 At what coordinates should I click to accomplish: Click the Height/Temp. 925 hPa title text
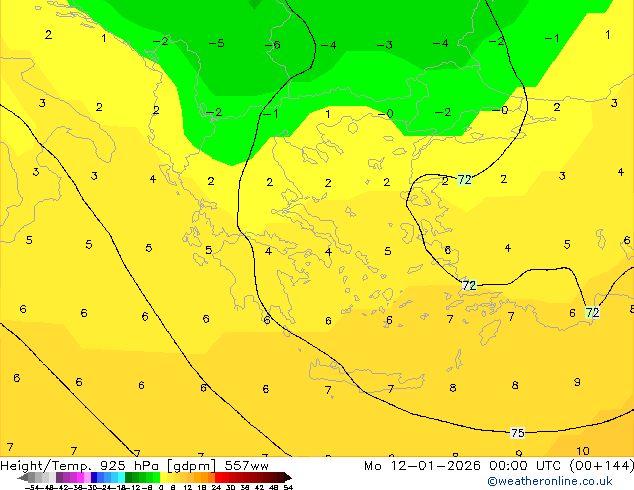tap(80, 466)
